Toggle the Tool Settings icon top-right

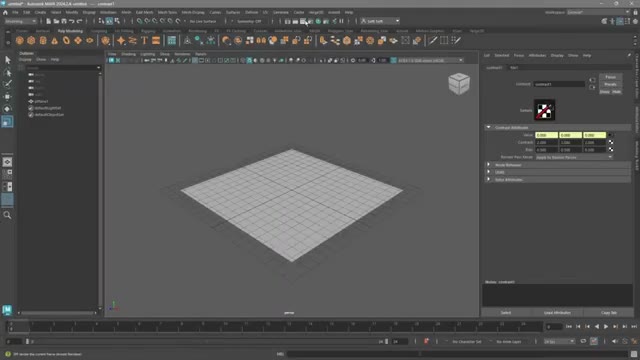click(x=627, y=21)
